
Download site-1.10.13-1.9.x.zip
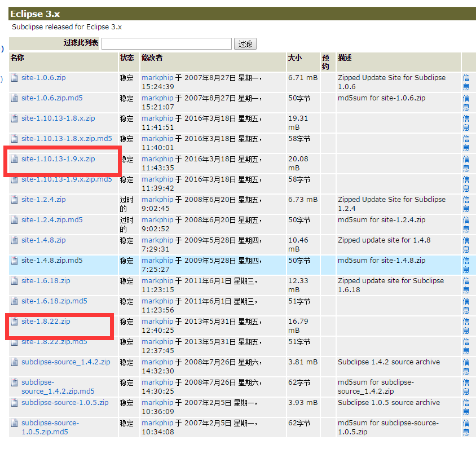tap(58, 159)
